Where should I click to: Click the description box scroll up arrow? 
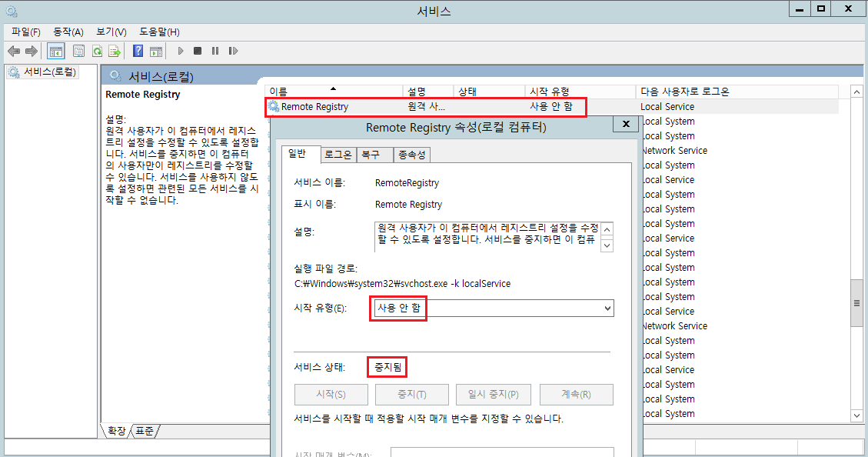tap(607, 229)
